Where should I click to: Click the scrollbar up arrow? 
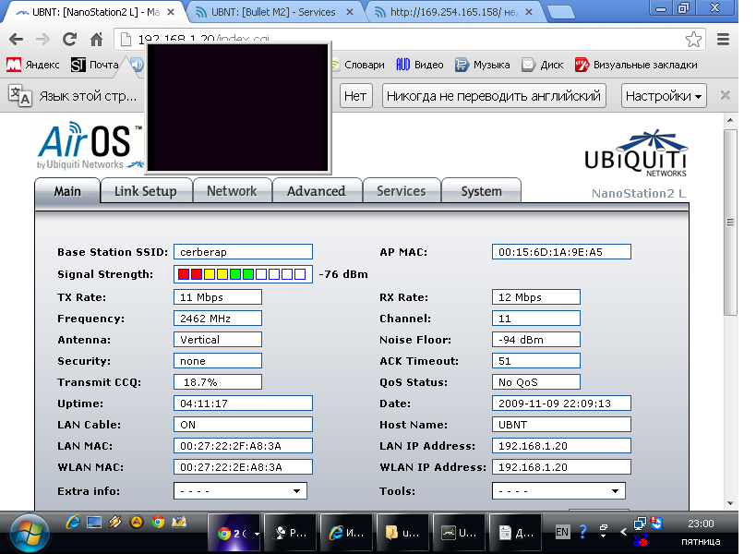pos(730,120)
